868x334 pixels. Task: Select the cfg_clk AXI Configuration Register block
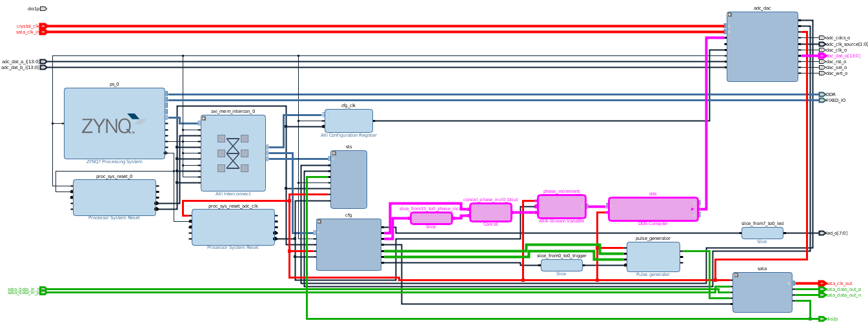[348, 121]
